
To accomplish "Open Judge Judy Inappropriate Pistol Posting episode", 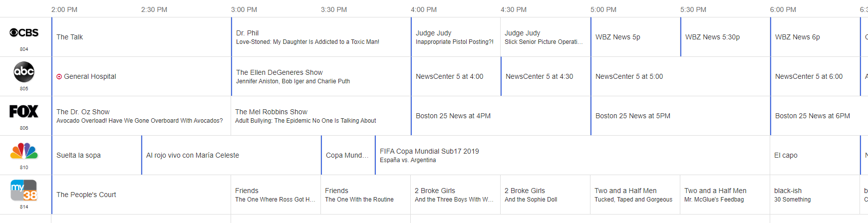I will tap(455, 37).
